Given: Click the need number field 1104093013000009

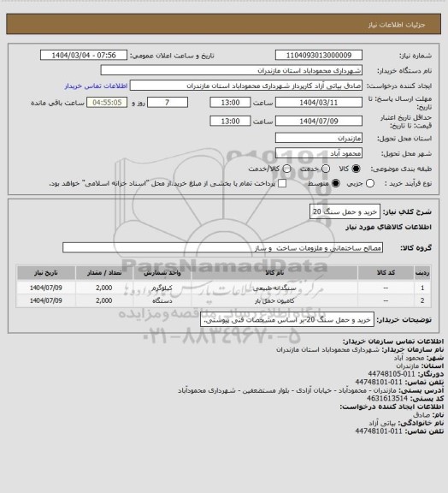Looking at the screenshot, I should (x=319, y=56).
